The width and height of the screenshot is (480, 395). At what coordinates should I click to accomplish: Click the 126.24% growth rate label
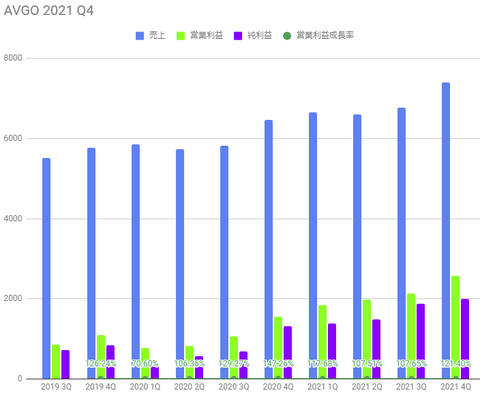point(101,363)
